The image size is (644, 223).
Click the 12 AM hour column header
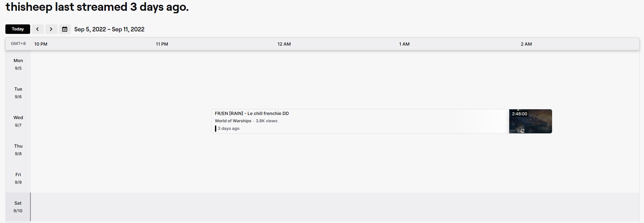[284, 44]
